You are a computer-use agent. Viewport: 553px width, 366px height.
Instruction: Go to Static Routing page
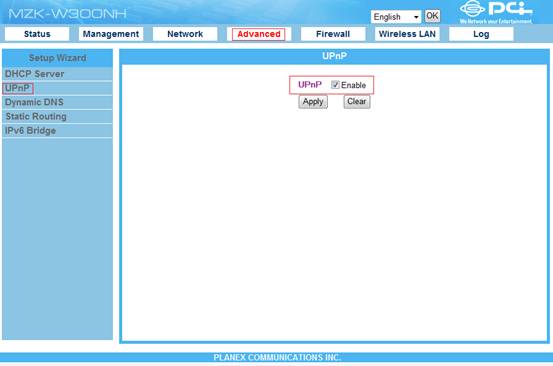click(57, 116)
